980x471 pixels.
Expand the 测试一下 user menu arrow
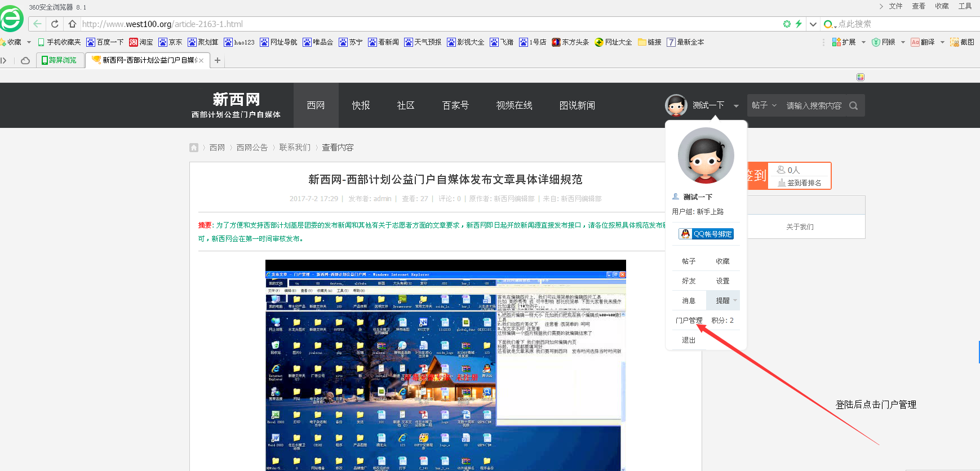[736, 106]
